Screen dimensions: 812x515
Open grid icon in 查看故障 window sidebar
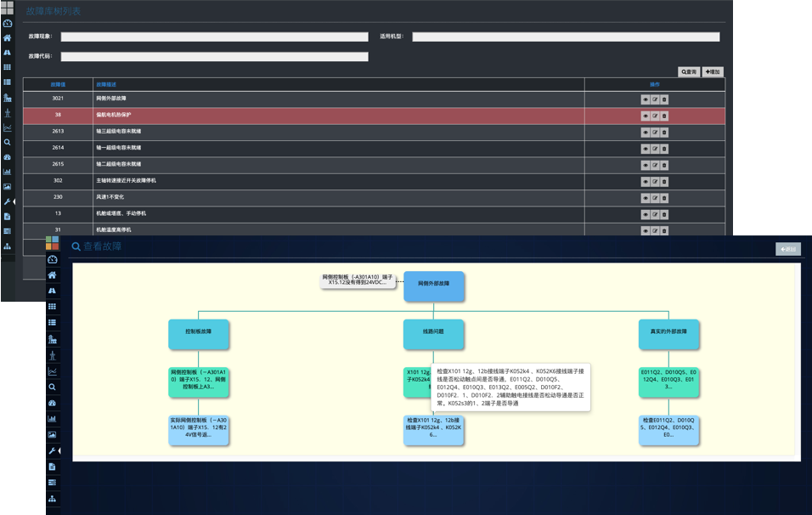(x=53, y=306)
